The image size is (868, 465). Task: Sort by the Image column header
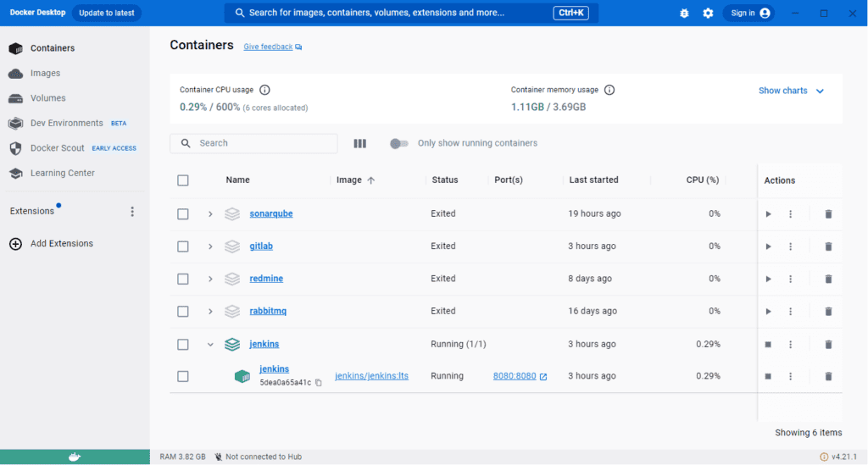point(355,180)
